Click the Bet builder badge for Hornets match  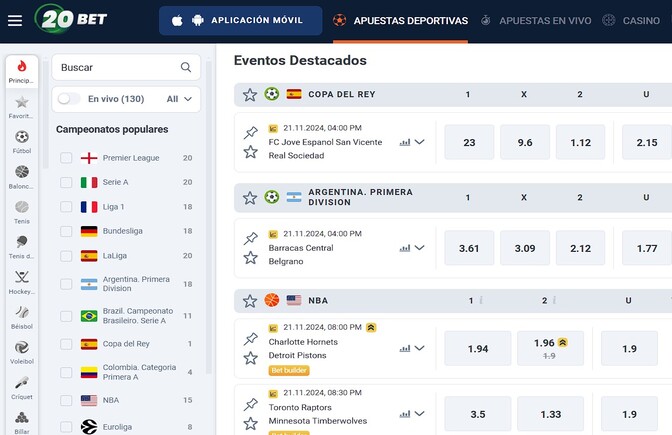289,370
